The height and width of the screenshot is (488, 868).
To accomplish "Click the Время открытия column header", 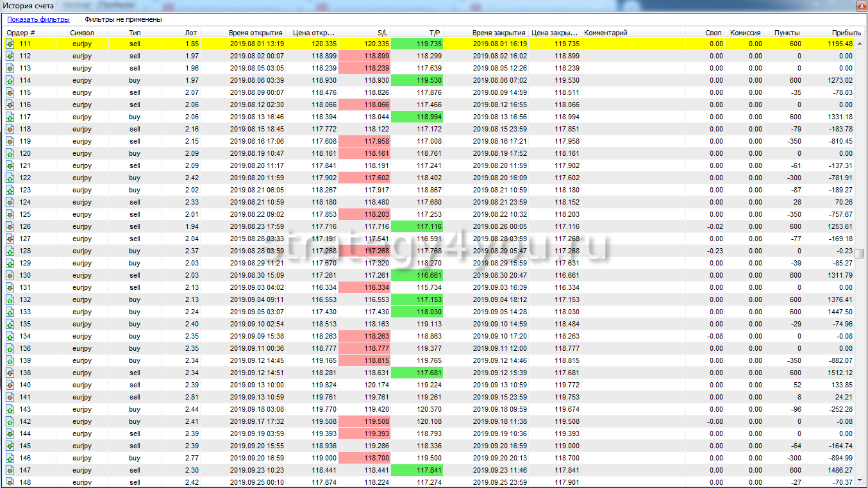I will 255,33.
